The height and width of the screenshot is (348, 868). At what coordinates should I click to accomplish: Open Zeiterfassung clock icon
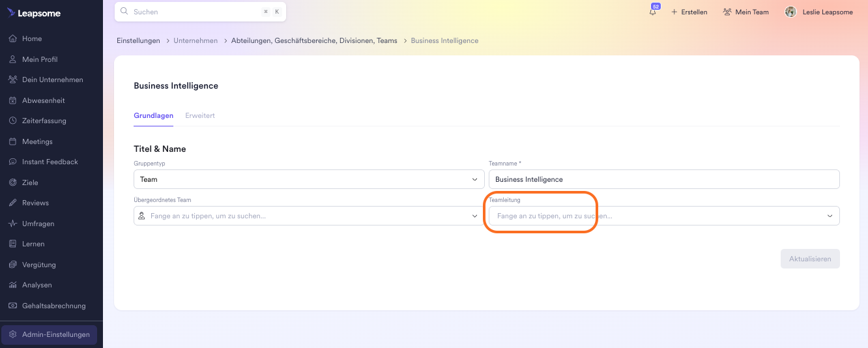click(x=12, y=121)
